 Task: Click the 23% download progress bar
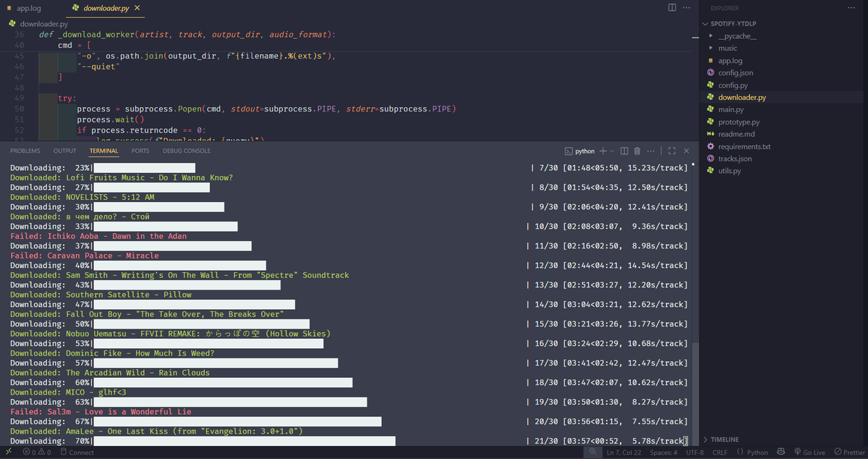click(x=144, y=168)
